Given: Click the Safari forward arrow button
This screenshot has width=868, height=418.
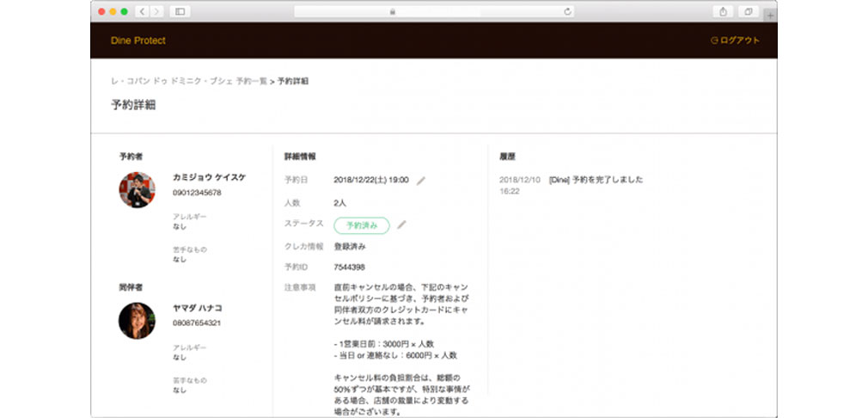Looking at the screenshot, I should (x=156, y=12).
